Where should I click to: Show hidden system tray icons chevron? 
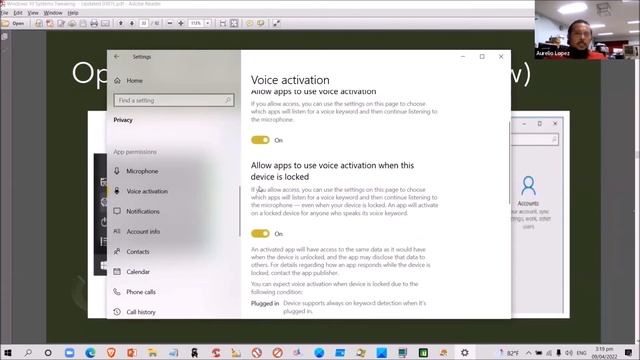pos(529,353)
